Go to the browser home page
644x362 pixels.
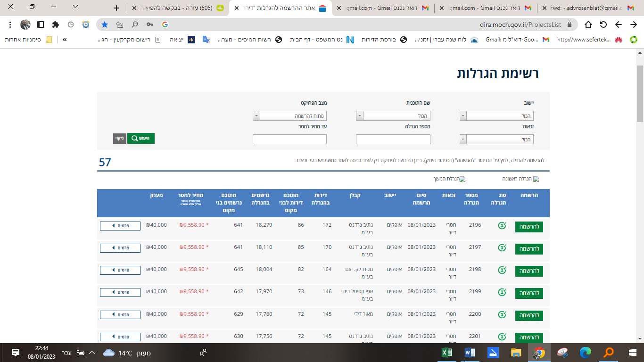click(588, 25)
